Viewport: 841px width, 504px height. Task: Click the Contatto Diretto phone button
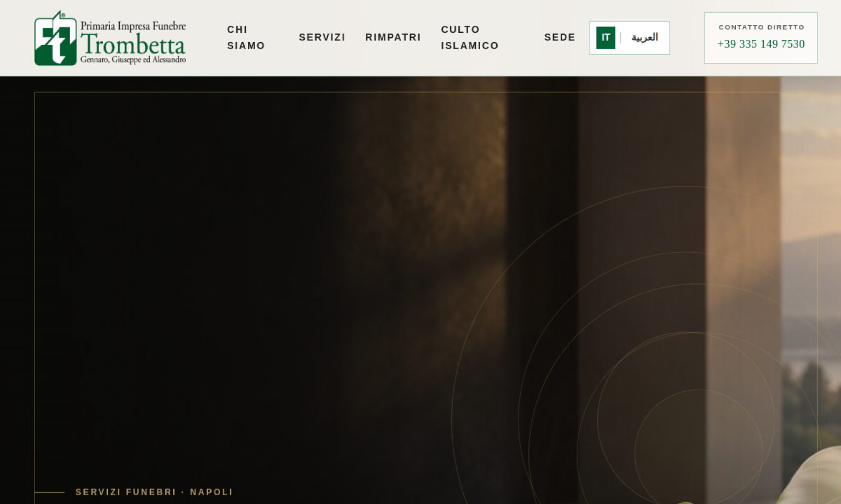(761, 38)
